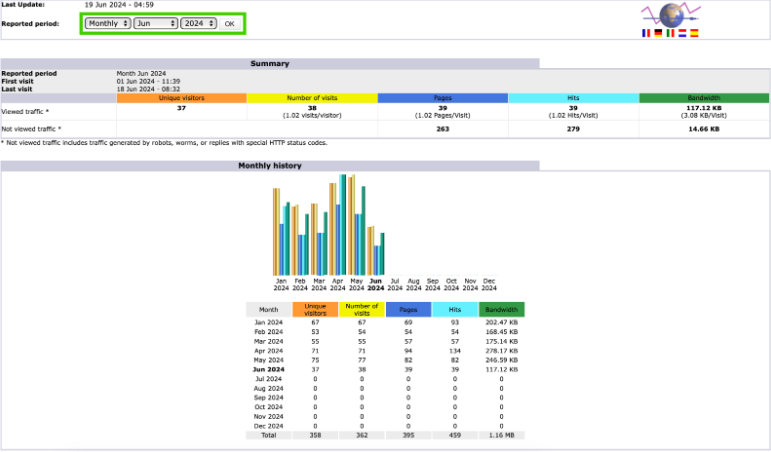Click the Unique visitors header in Summary
The width and height of the screenshot is (771, 452).
(181, 98)
